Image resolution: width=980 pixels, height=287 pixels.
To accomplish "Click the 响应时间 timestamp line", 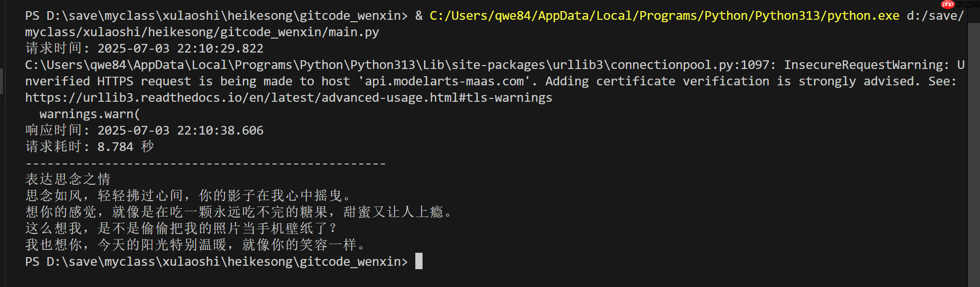I will tap(144, 131).
